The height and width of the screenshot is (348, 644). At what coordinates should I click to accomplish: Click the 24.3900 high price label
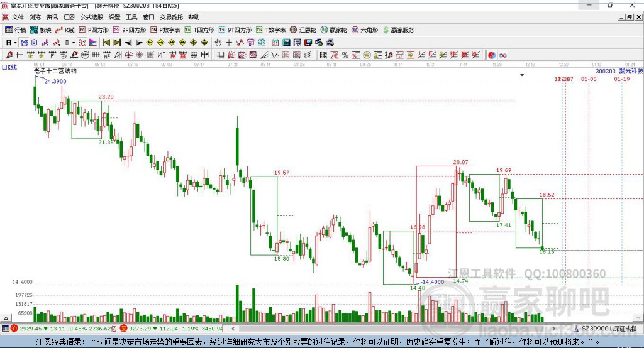click(x=55, y=81)
